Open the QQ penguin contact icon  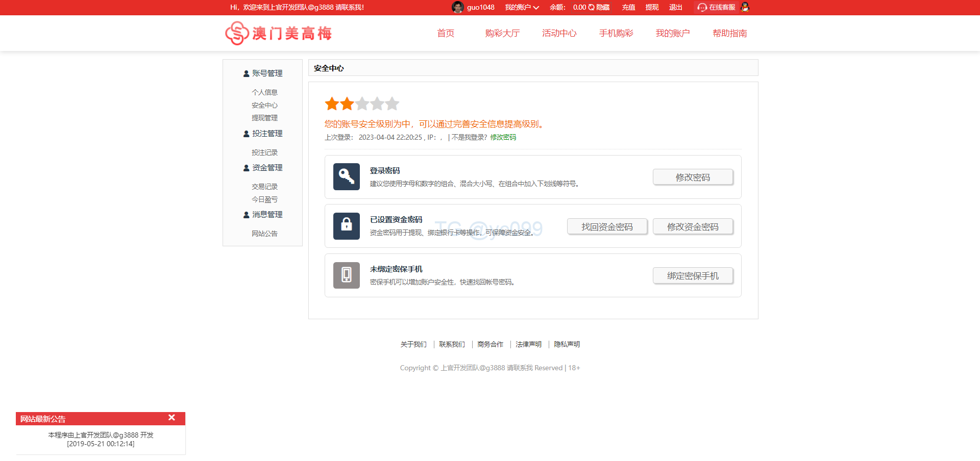(745, 7)
